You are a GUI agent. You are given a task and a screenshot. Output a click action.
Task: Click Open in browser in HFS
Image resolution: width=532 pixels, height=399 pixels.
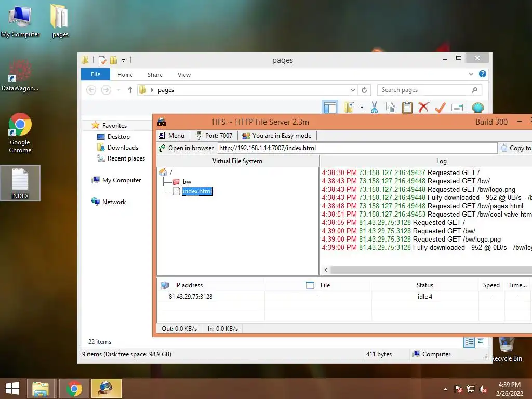pyautogui.click(x=187, y=148)
